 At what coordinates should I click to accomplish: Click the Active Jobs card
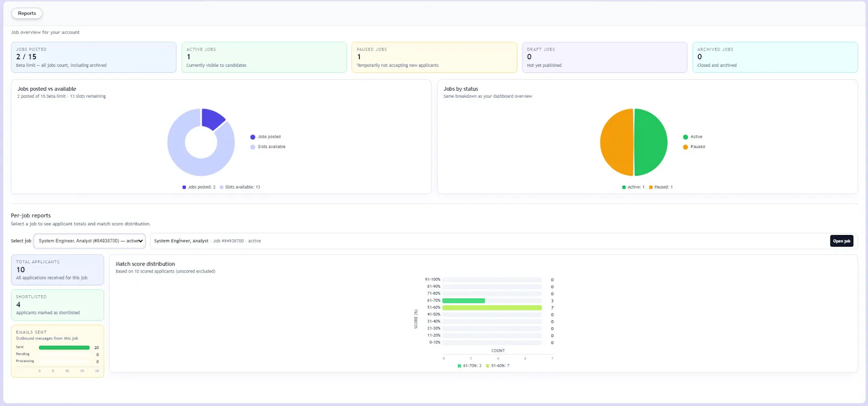[264, 57]
